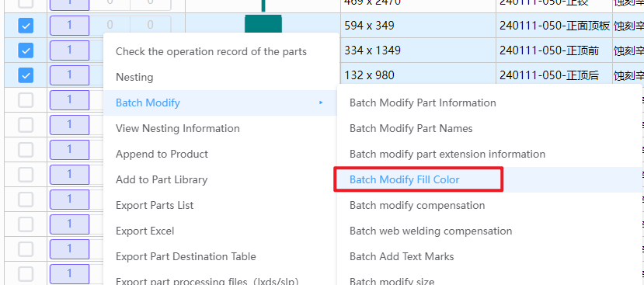Screen dimensions: 644x285
Task: Uncheck the checkbox for the 594 x 349 row
Action: click(x=26, y=26)
